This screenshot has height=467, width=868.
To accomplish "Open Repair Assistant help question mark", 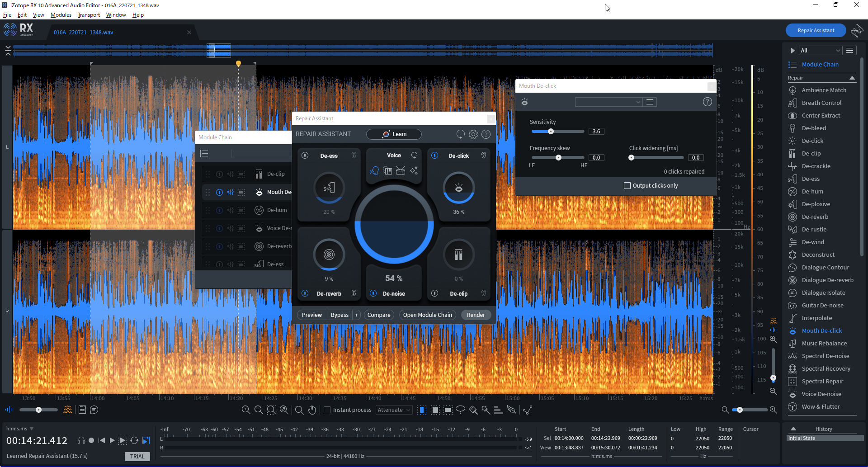I will 486,134.
